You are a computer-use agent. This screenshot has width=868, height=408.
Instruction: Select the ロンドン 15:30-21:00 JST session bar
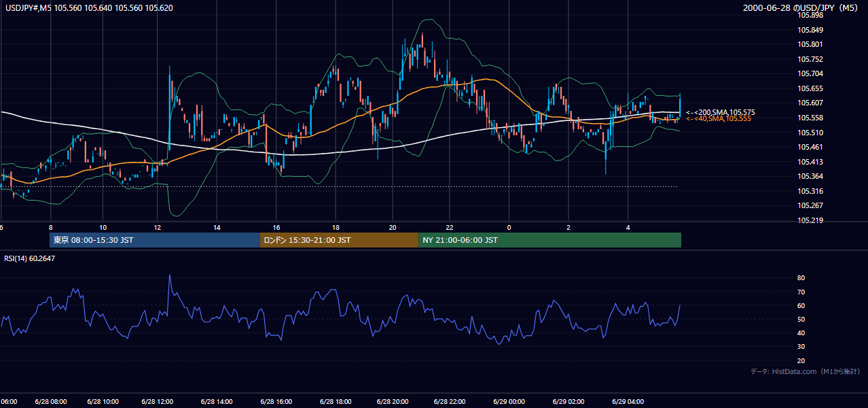point(340,240)
